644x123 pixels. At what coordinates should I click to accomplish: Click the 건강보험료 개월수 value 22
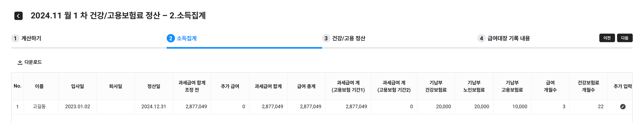pos(601,107)
